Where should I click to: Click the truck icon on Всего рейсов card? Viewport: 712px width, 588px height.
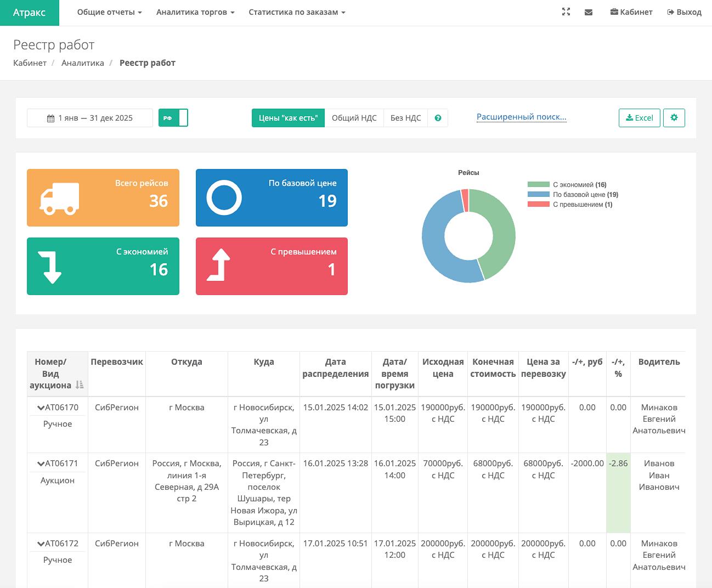pyautogui.click(x=59, y=198)
